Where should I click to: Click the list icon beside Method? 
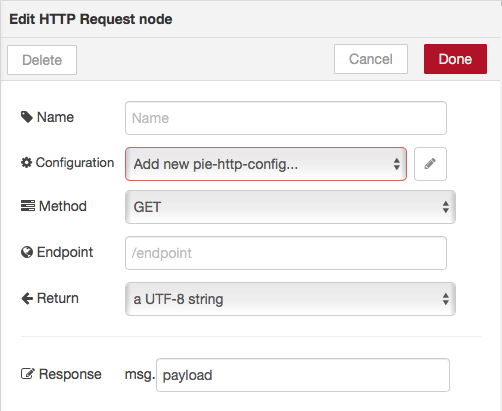[x=28, y=206]
